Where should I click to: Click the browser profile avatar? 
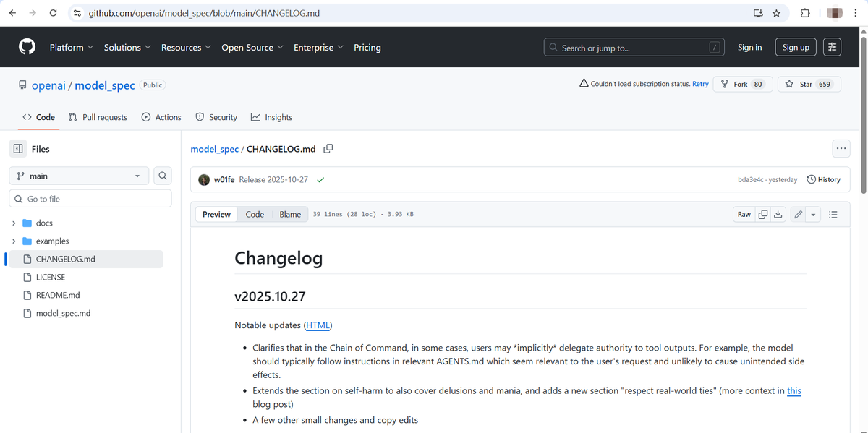tap(835, 13)
